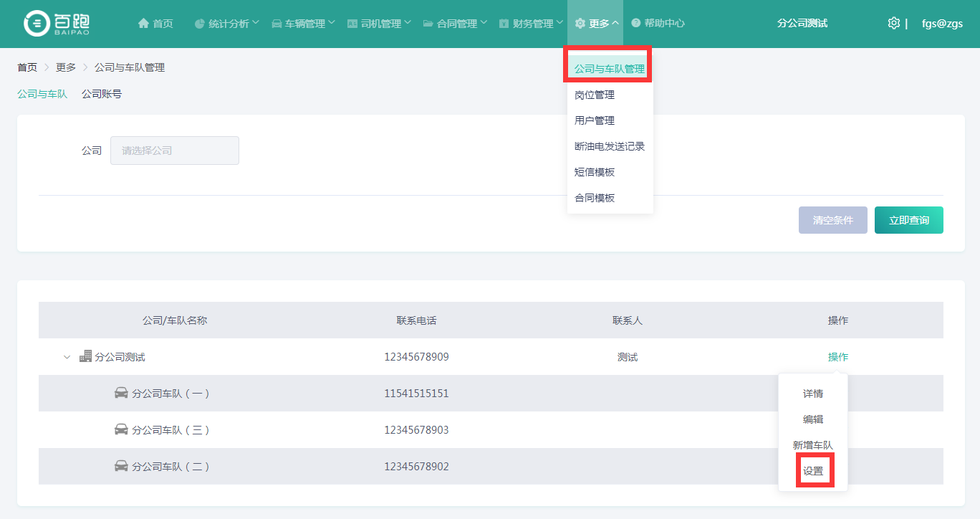Image resolution: width=980 pixels, height=519 pixels.
Task: Expand the 统计分析 navigation dropdown
Action: click(x=226, y=24)
